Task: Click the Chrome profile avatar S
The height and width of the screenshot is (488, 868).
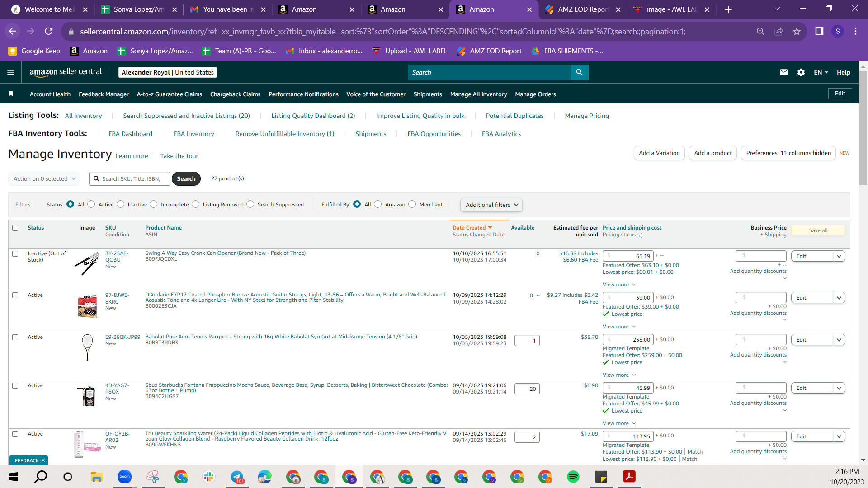Action: pos(838,31)
